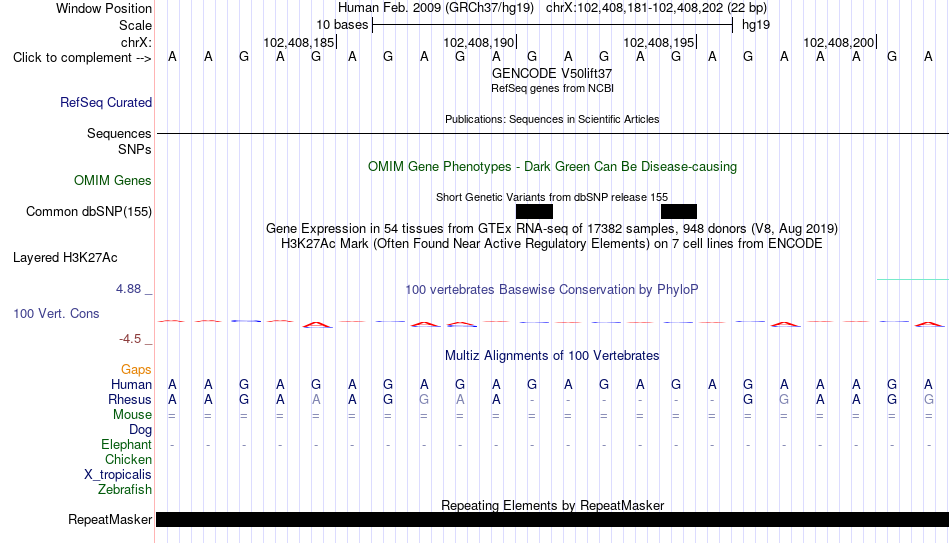This screenshot has width=950, height=543.
Task: Click the 'RepeatMasker' track label
Action: (x=110, y=519)
